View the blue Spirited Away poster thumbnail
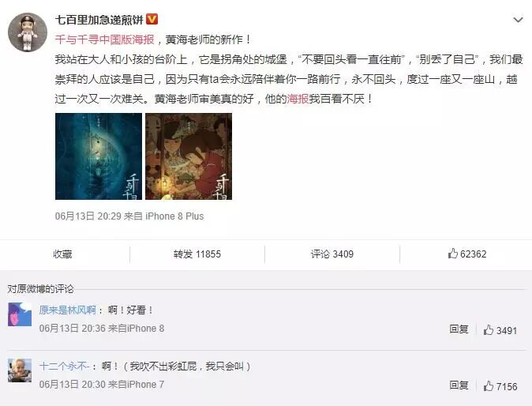This screenshot has height=406, width=532. [x=99, y=156]
